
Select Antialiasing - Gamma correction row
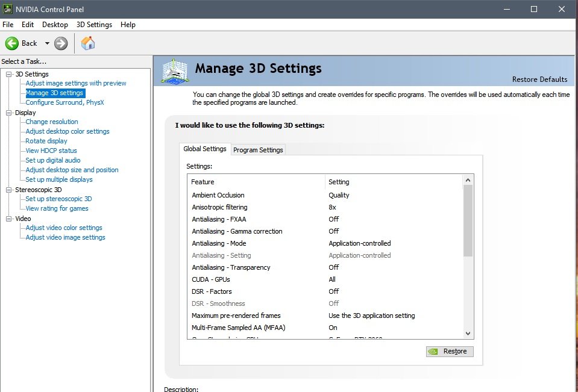point(325,231)
